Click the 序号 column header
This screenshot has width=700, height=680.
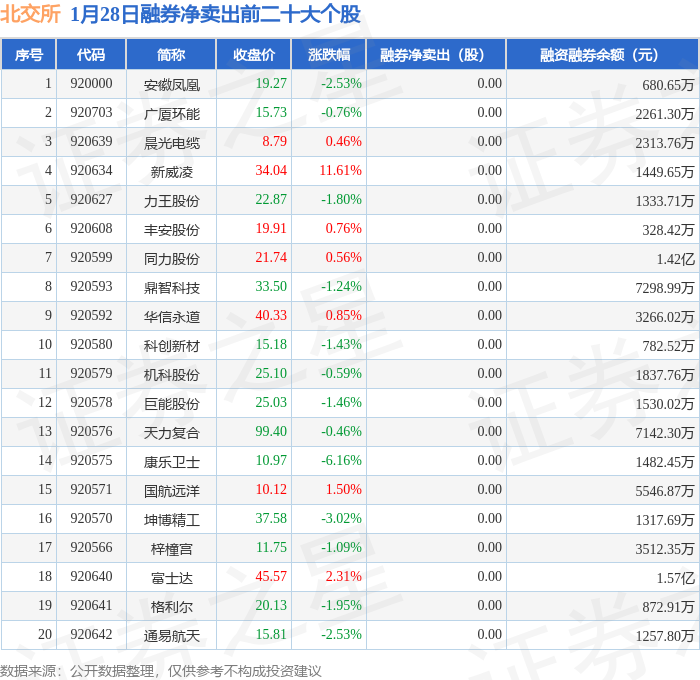click(29, 54)
